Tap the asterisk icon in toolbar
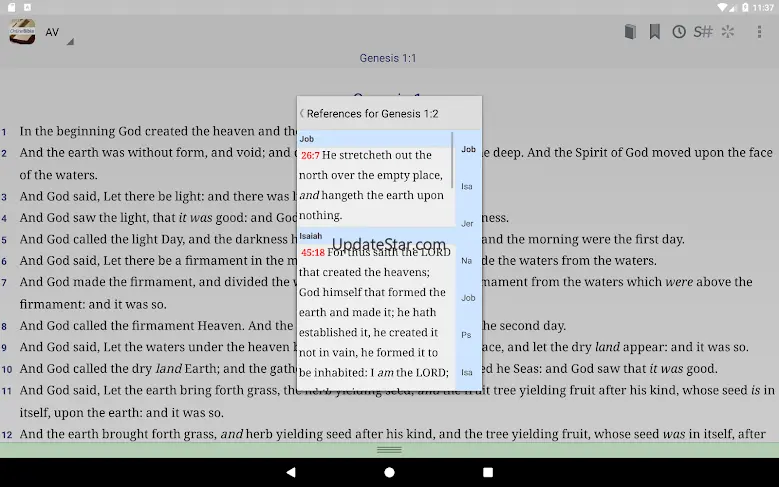 (728, 32)
